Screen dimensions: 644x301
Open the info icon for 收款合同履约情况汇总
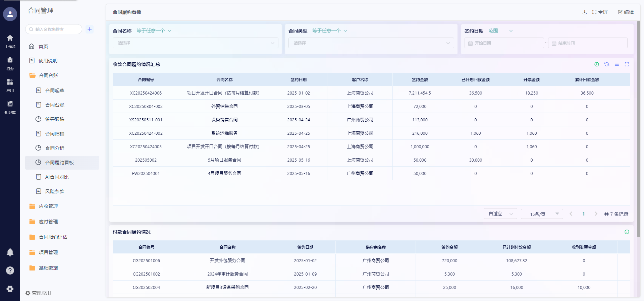pos(597,64)
